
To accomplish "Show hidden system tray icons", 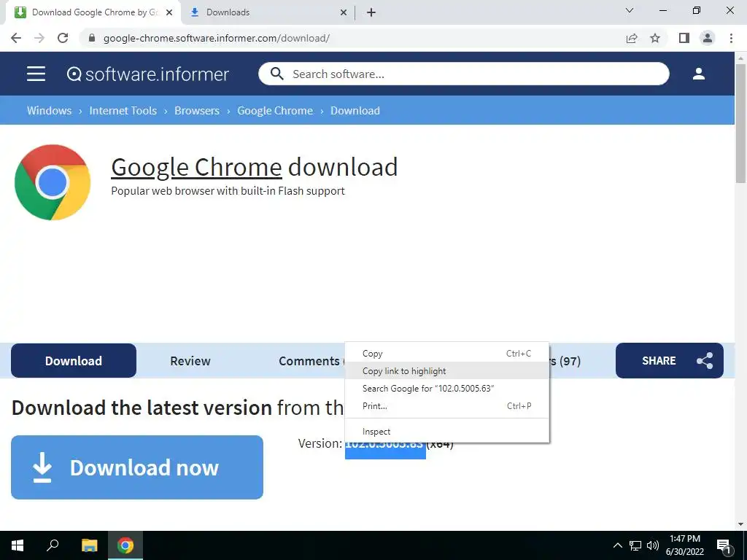I will click(x=617, y=545).
